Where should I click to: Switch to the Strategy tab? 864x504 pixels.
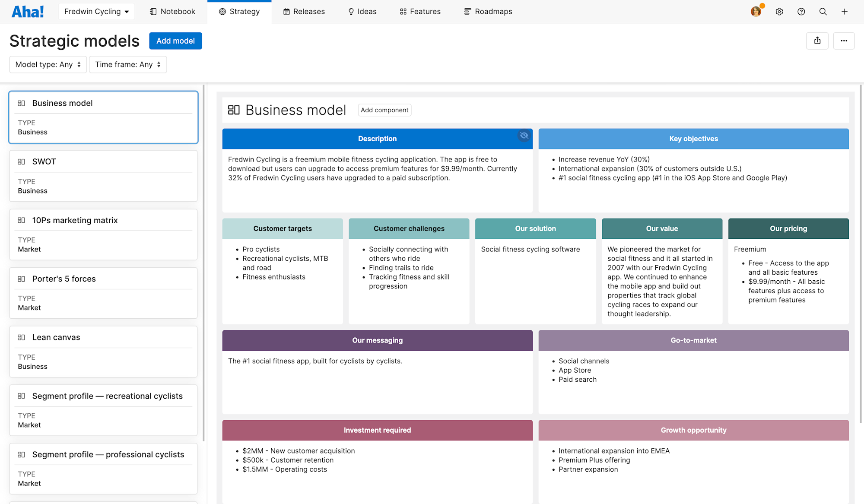pos(240,12)
